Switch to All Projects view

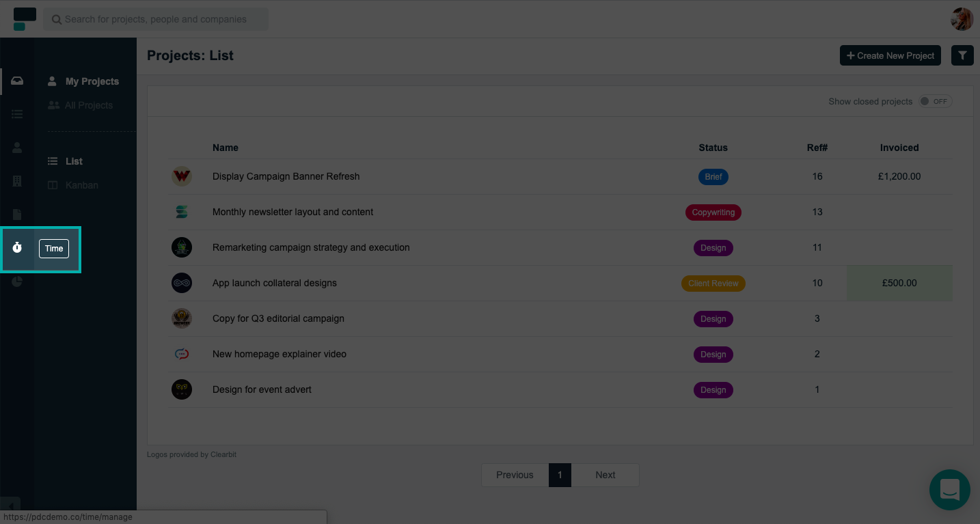[89, 105]
